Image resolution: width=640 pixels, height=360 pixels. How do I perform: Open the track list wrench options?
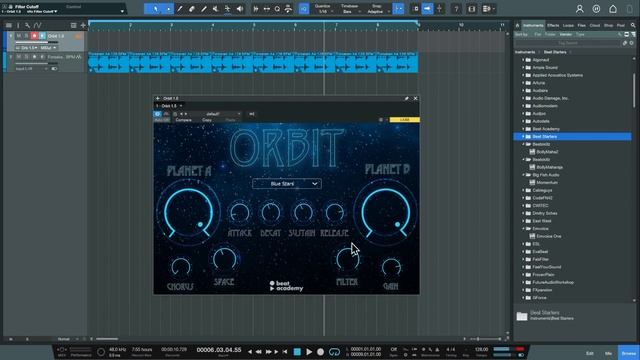tap(27, 25)
